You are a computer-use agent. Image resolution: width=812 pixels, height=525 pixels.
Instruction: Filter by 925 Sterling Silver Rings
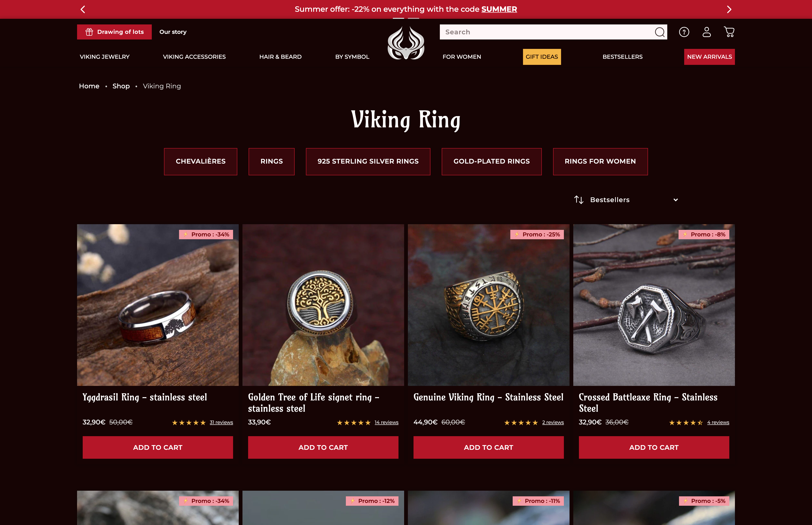tap(368, 162)
